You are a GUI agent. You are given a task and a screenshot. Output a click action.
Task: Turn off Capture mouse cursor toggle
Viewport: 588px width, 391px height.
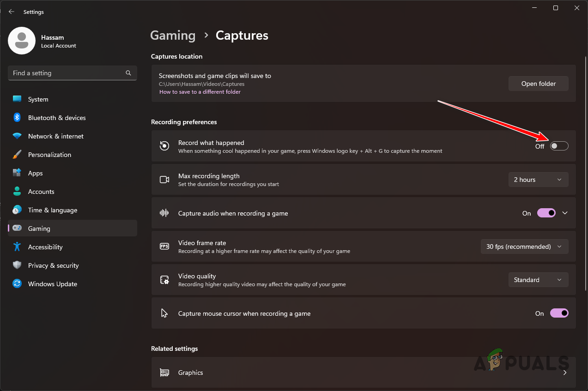tap(559, 313)
